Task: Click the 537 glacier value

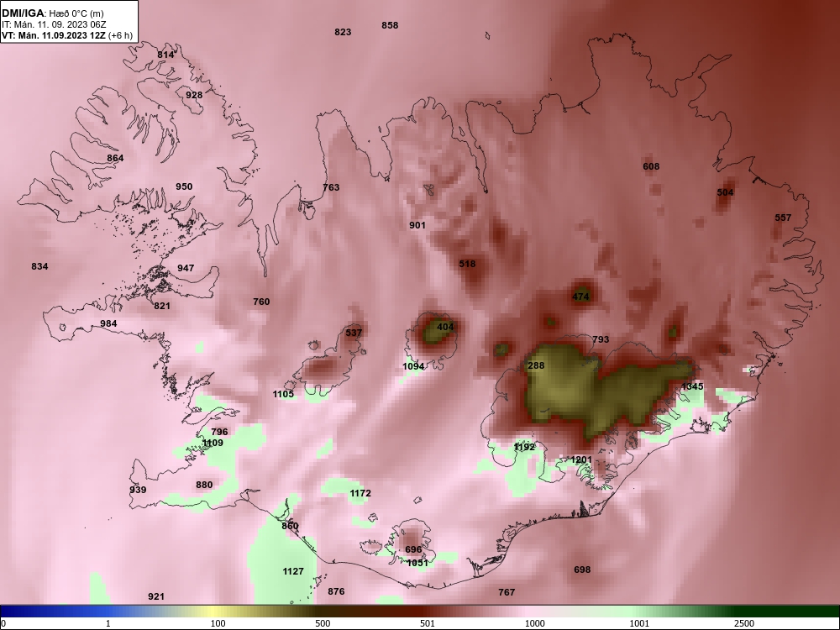Action: tap(354, 333)
